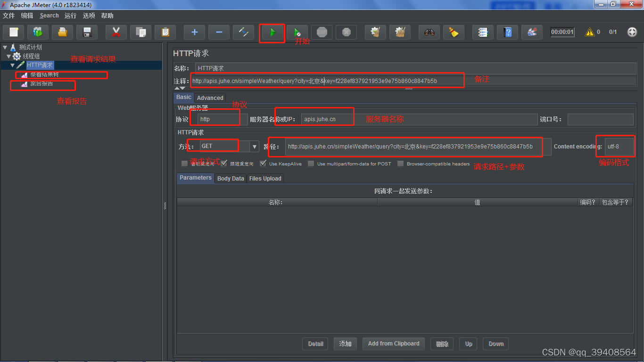
Task: Click the 端口号 port field
Action: point(601,119)
